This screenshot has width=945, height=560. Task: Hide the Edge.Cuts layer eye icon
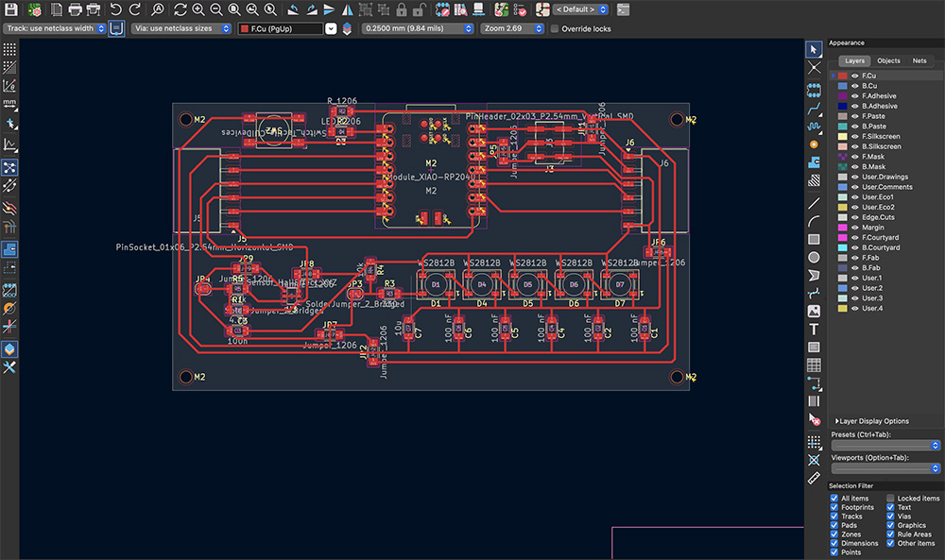point(854,217)
